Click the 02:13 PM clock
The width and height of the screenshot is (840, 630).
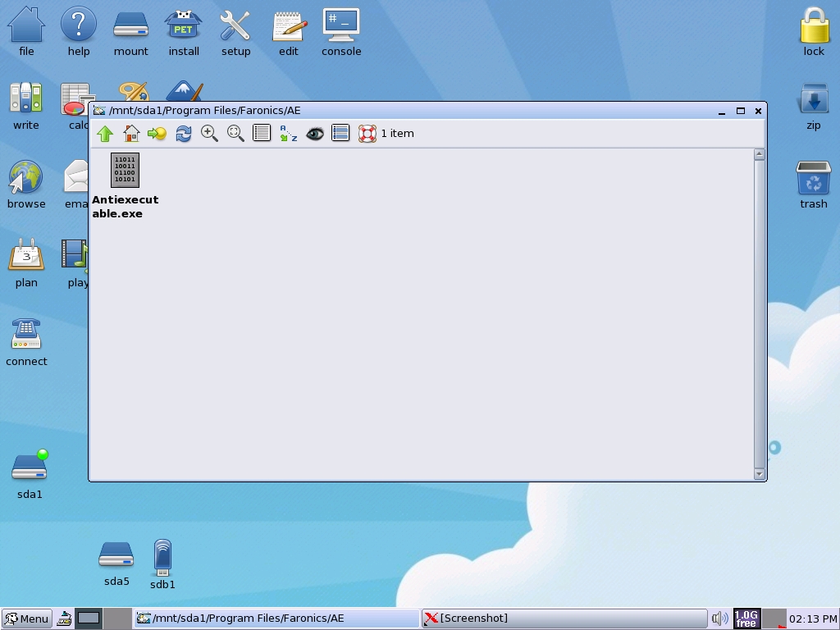point(813,619)
